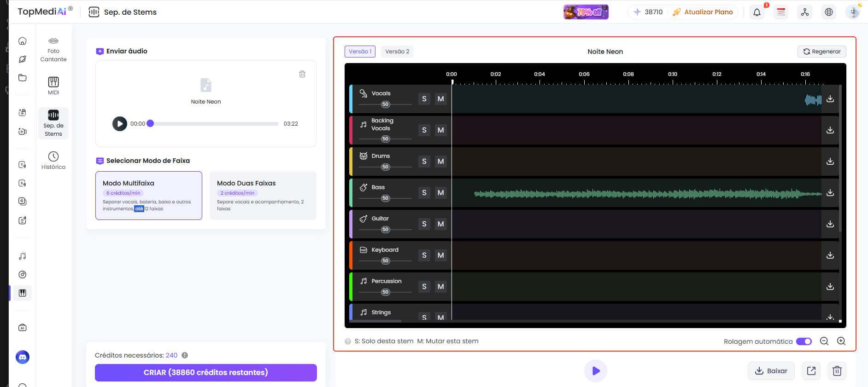Mute the Drums stem

pos(440,162)
